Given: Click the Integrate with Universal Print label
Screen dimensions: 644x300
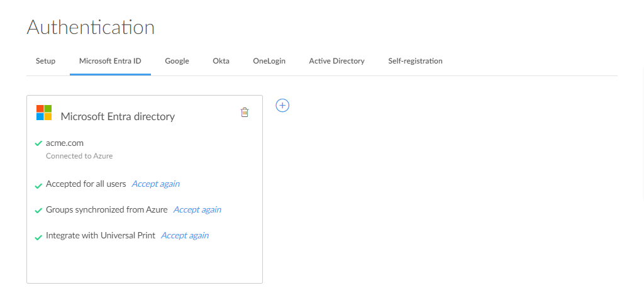Looking at the screenshot, I should tap(101, 235).
